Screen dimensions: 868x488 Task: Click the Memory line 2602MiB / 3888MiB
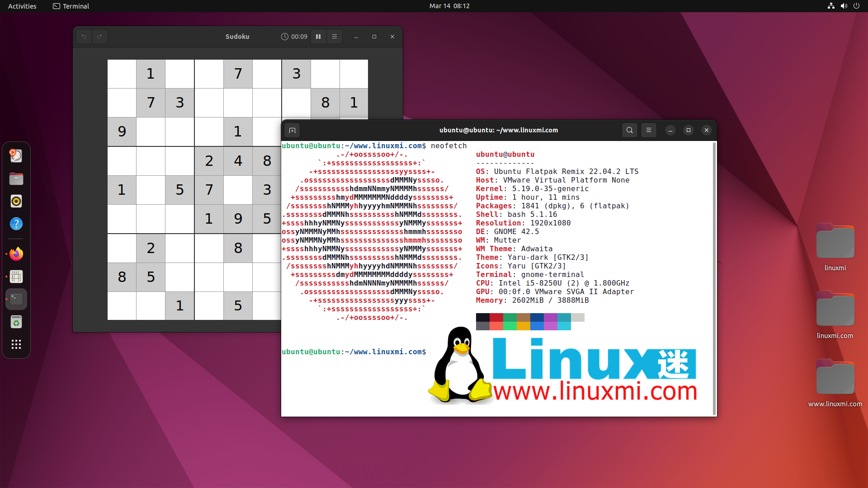[532, 300]
